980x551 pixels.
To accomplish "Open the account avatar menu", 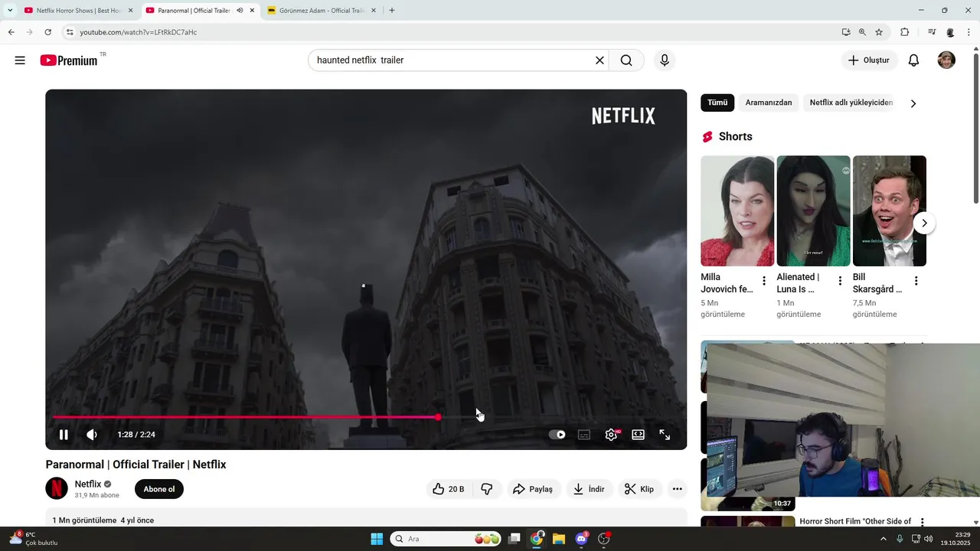I will (x=946, y=60).
